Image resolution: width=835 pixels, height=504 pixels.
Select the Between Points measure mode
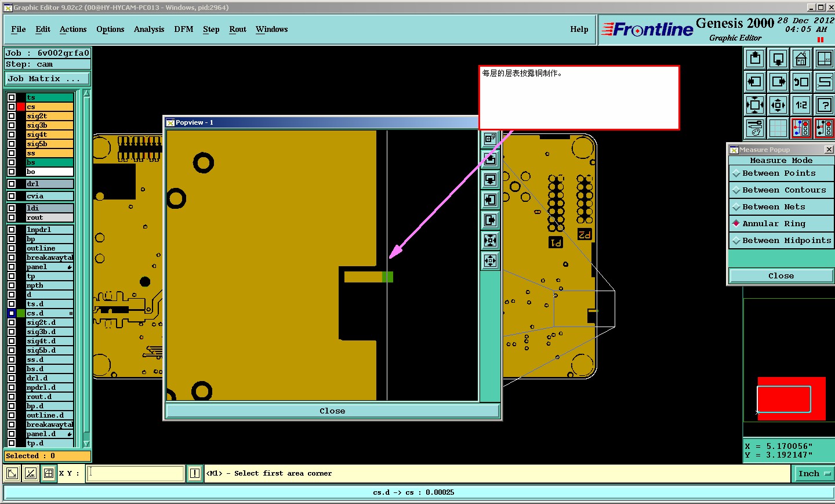click(781, 173)
